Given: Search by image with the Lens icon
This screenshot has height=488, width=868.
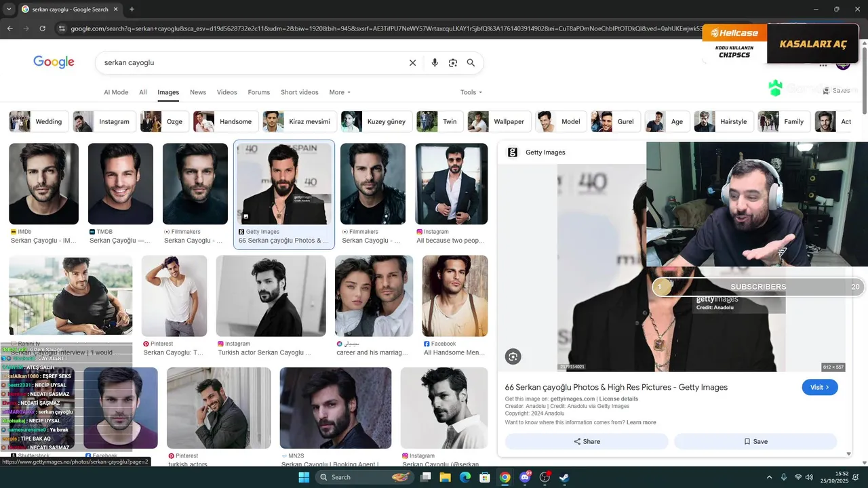Looking at the screenshot, I should [453, 62].
